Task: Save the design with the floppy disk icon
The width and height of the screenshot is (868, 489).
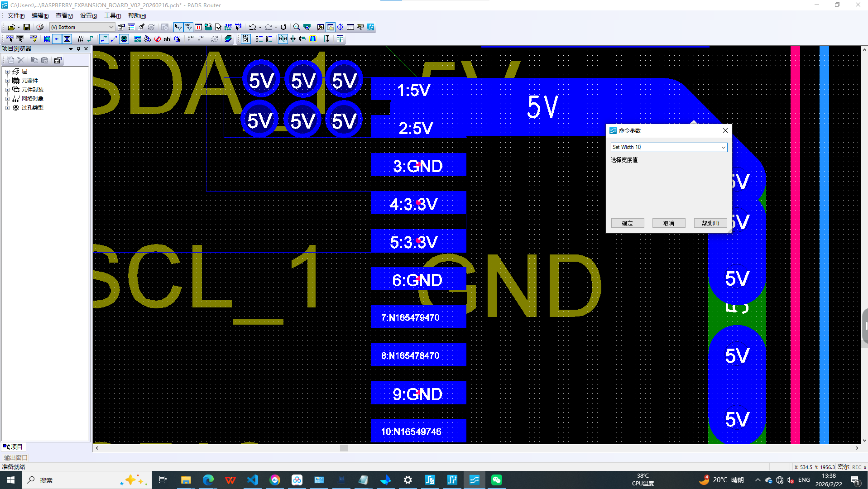Action: click(27, 27)
